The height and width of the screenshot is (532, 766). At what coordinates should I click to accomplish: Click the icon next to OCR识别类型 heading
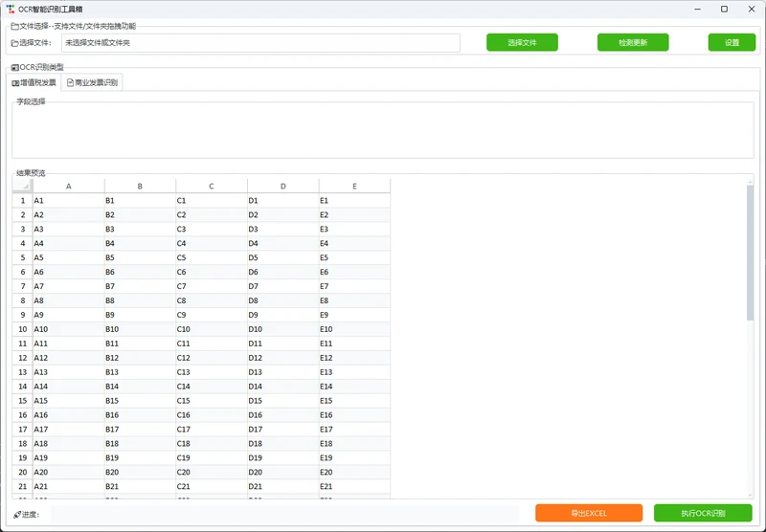[14, 67]
